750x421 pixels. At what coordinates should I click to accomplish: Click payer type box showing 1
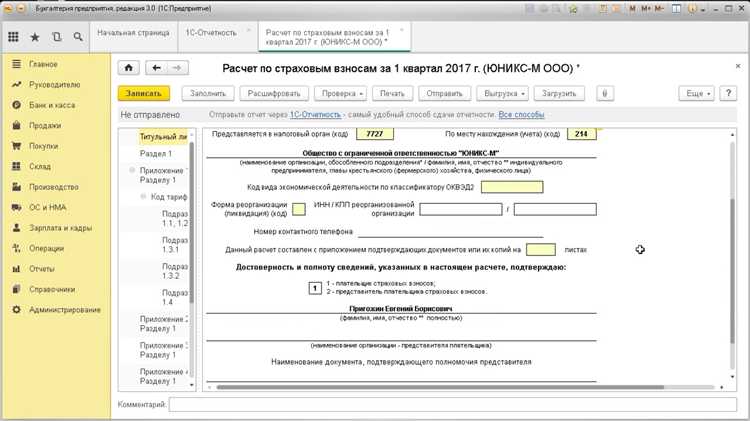point(315,288)
